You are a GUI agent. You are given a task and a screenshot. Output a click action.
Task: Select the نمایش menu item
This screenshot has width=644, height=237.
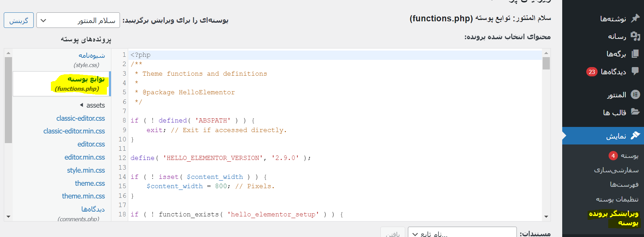(603, 136)
